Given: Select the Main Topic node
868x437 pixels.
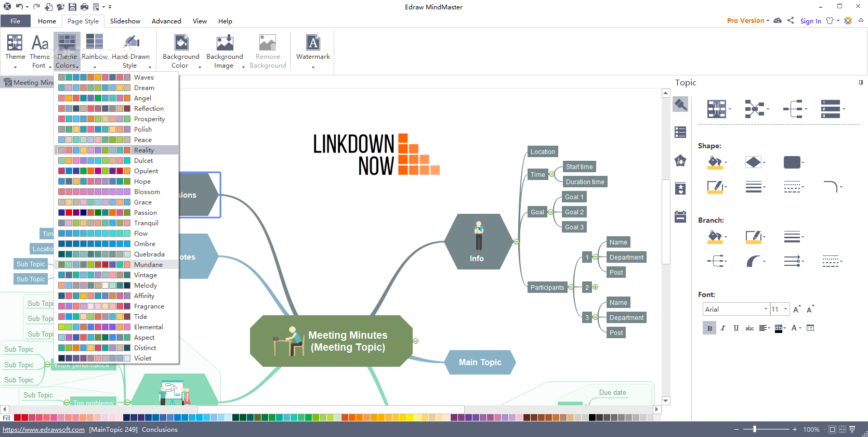Looking at the screenshot, I should tap(480, 362).
